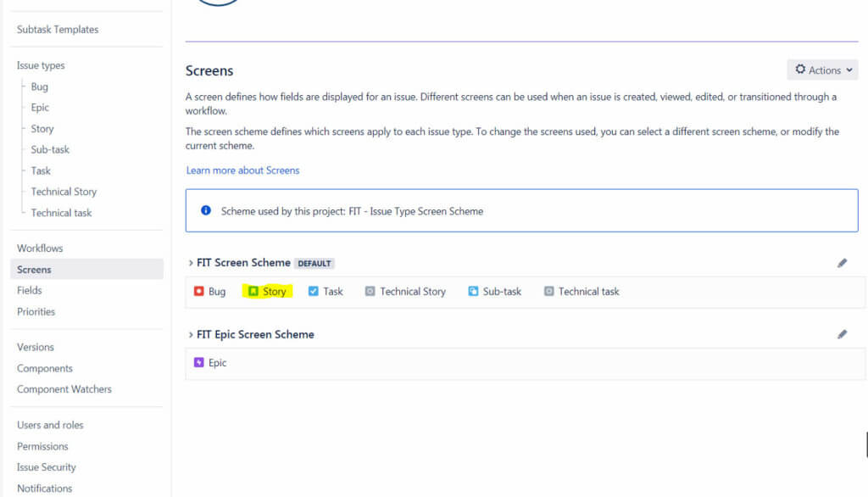Open Subtask Templates in sidebar
This screenshot has height=497, width=868.
tap(58, 30)
